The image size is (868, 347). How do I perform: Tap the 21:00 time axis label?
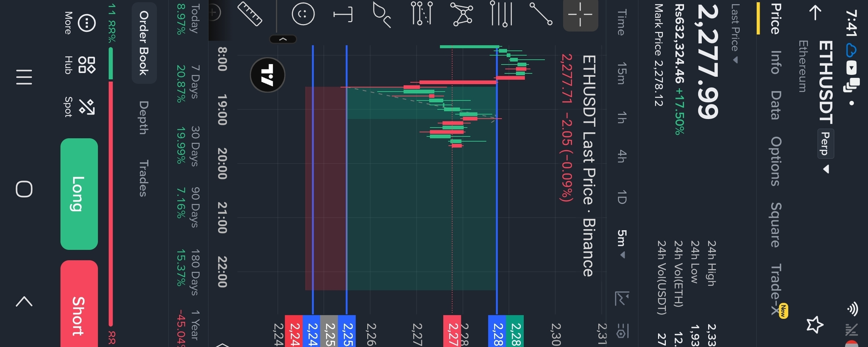[222, 217]
